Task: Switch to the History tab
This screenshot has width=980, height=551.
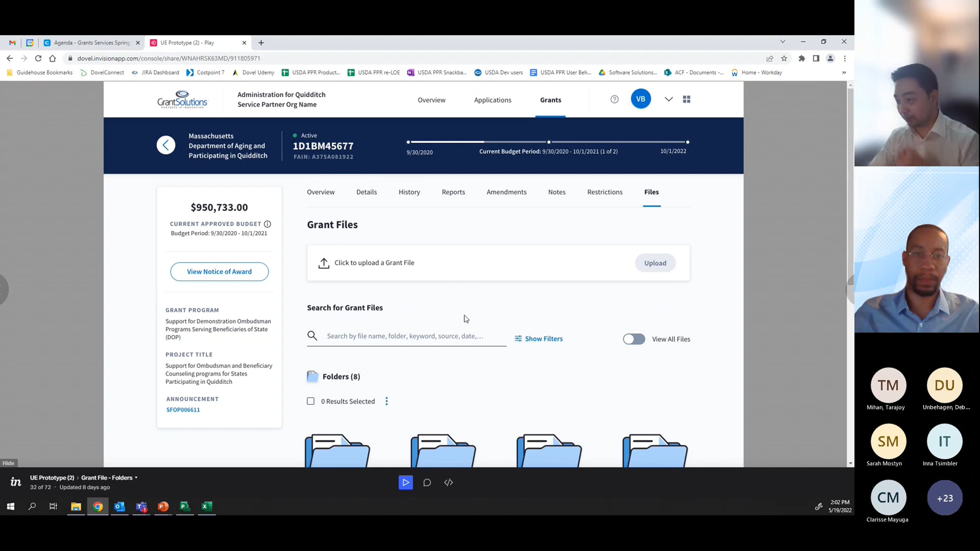Action: [x=409, y=192]
